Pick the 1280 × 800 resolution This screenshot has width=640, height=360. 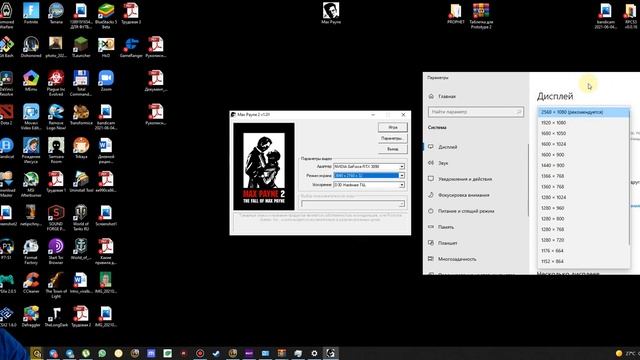(584, 218)
